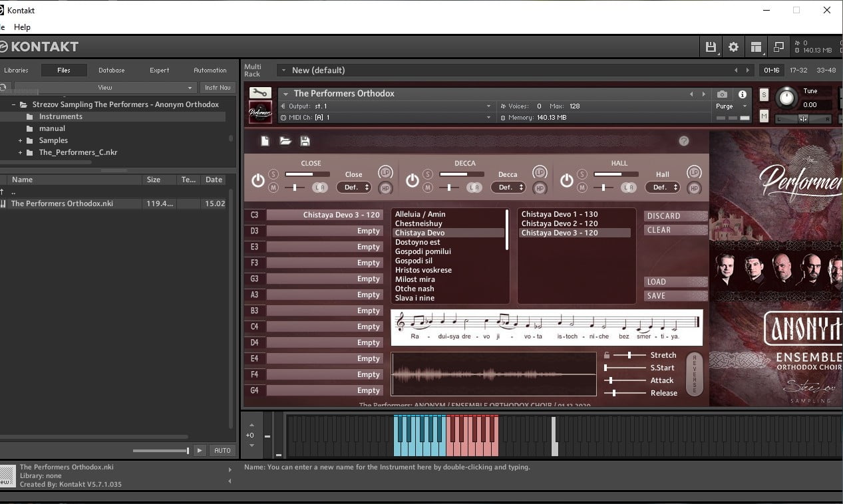Click the new preset page icon
This screenshot has height=504, width=843.
(265, 141)
